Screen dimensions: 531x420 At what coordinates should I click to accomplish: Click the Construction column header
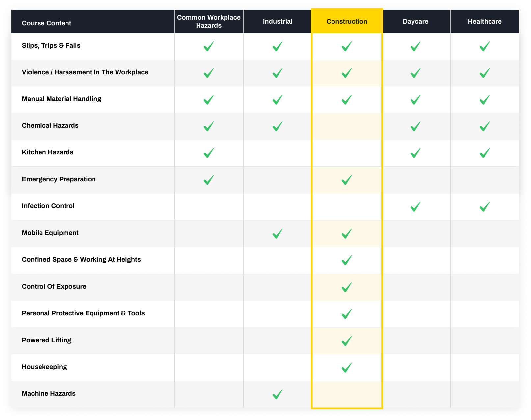(x=347, y=21)
